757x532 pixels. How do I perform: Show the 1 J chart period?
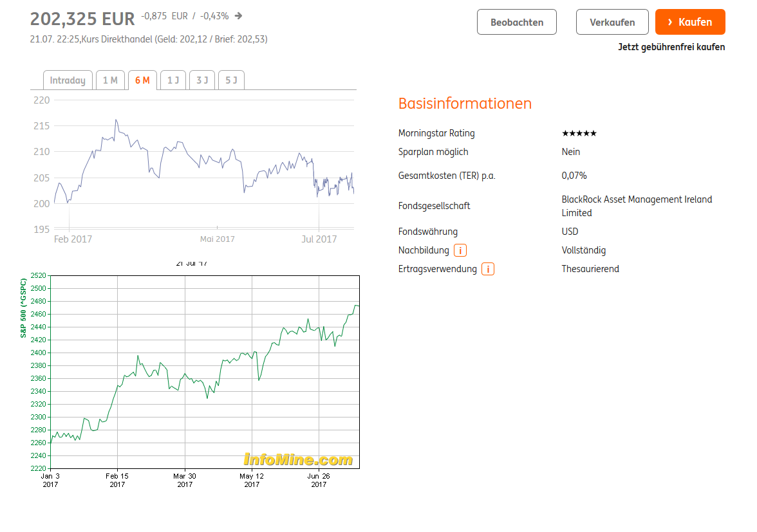(173, 80)
